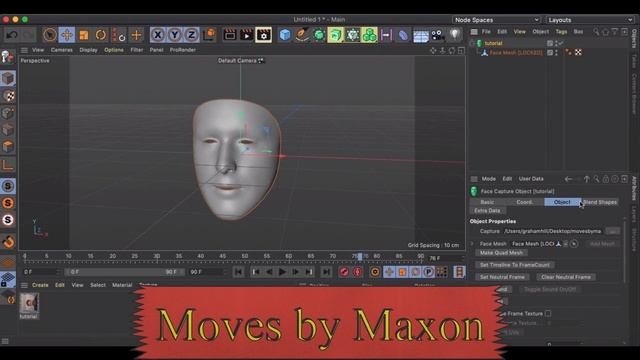Toggle tutorial object enable checkmark
Viewport: 640px width, 360px height.
[561, 43]
